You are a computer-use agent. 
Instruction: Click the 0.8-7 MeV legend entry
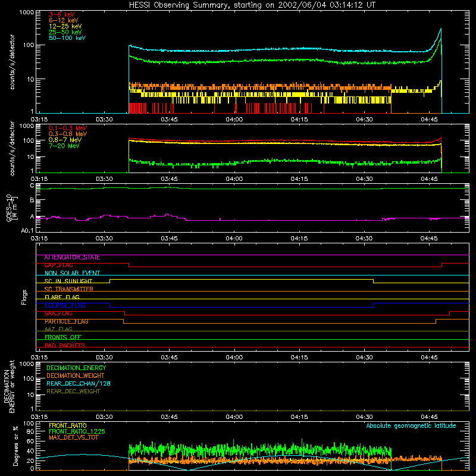65,140
